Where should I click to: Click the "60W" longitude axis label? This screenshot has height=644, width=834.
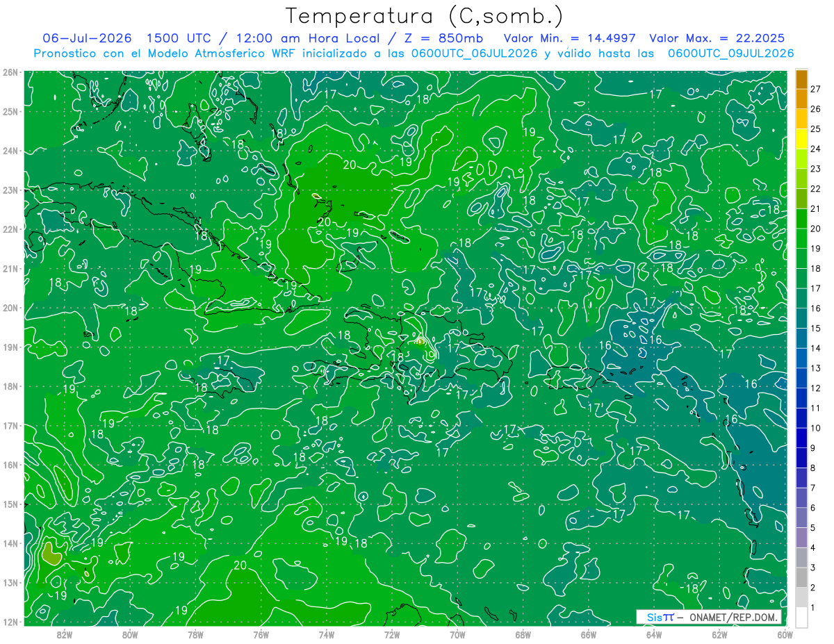[x=785, y=634]
